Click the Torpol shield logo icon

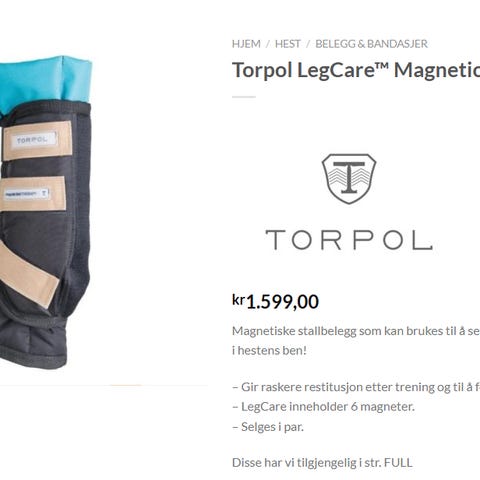click(349, 179)
